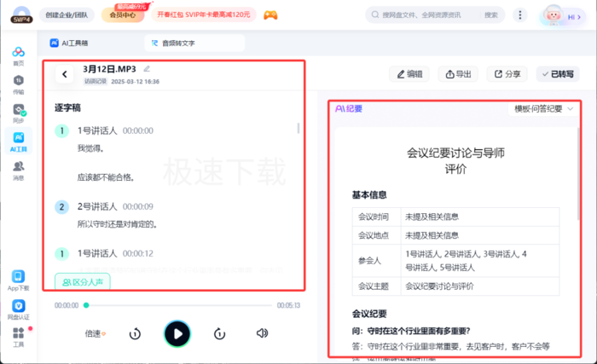
Task: Click the 区分人声 button
Action: coord(83,282)
